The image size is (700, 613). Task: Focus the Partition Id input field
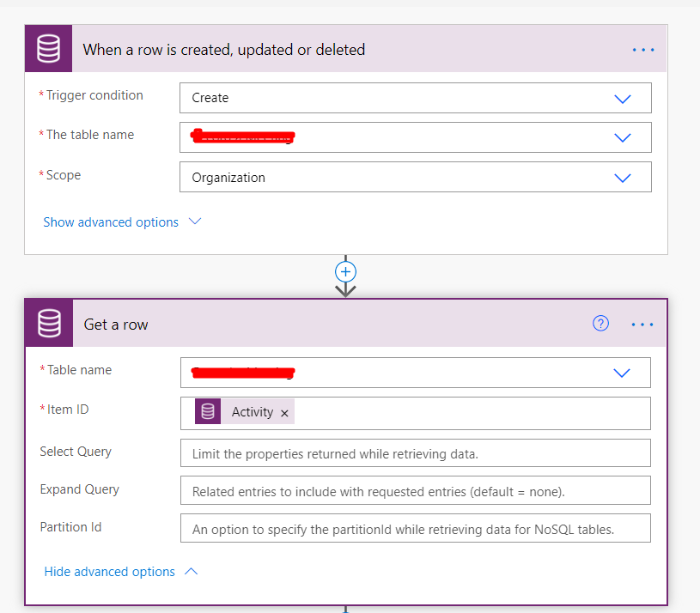click(415, 530)
